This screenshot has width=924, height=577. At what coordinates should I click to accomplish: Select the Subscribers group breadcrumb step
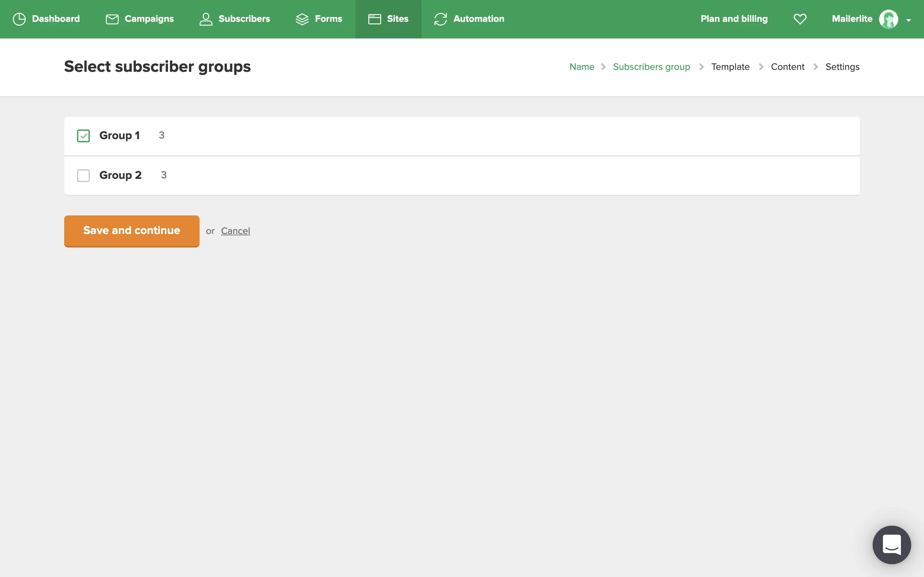click(651, 67)
